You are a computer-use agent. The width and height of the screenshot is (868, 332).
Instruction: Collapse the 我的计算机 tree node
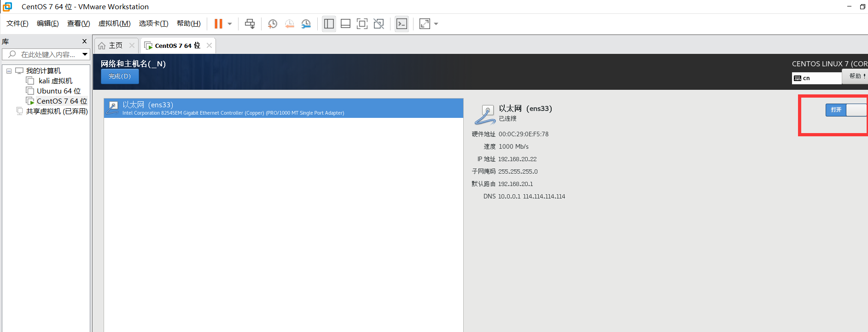[x=9, y=71]
